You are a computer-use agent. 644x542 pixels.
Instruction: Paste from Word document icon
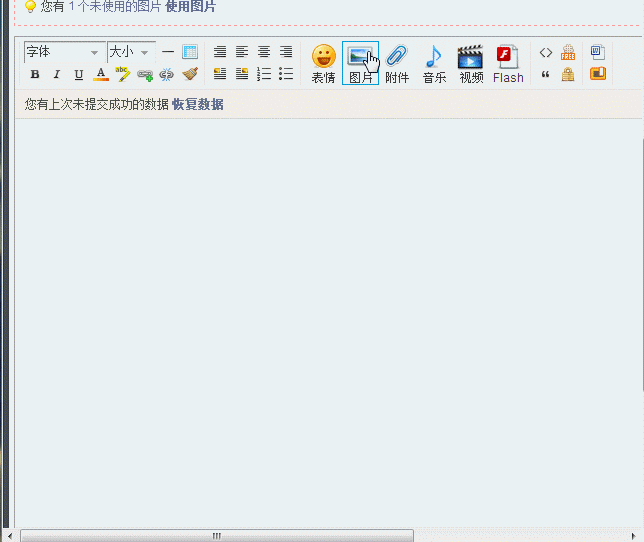pyautogui.click(x=598, y=52)
